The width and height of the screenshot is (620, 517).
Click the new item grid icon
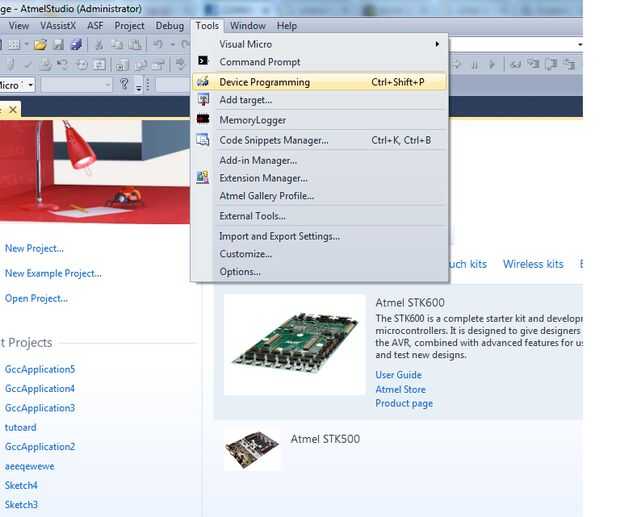(14, 45)
